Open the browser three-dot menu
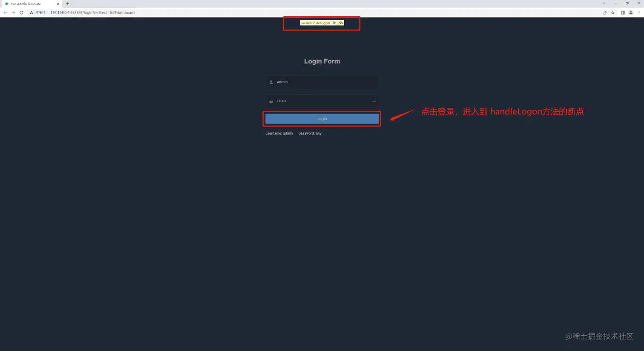 tap(639, 12)
